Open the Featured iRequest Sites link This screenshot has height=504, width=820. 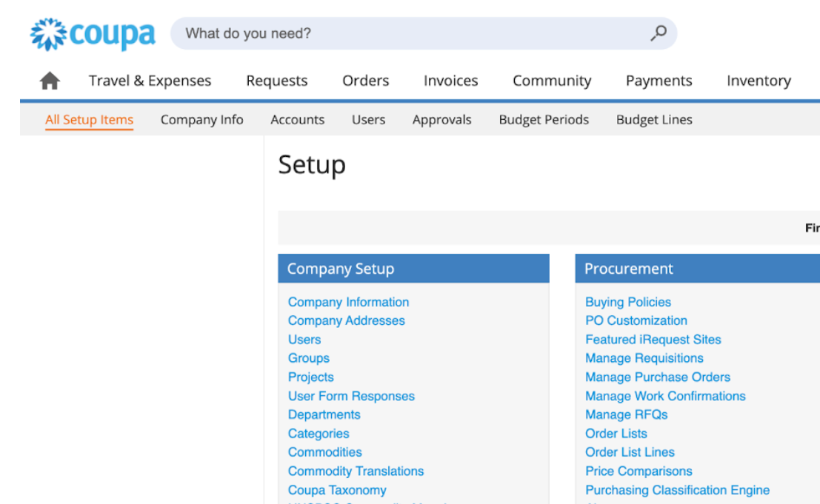(x=653, y=340)
